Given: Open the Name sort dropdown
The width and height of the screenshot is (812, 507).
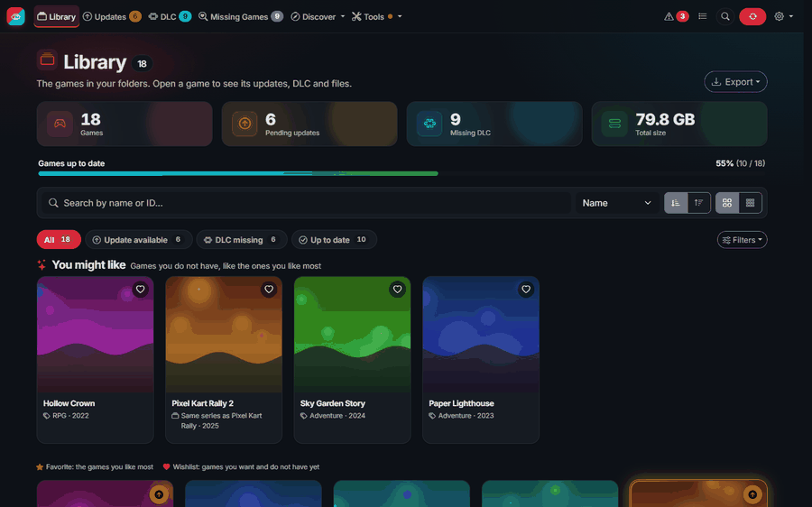Looking at the screenshot, I should [616, 203].
